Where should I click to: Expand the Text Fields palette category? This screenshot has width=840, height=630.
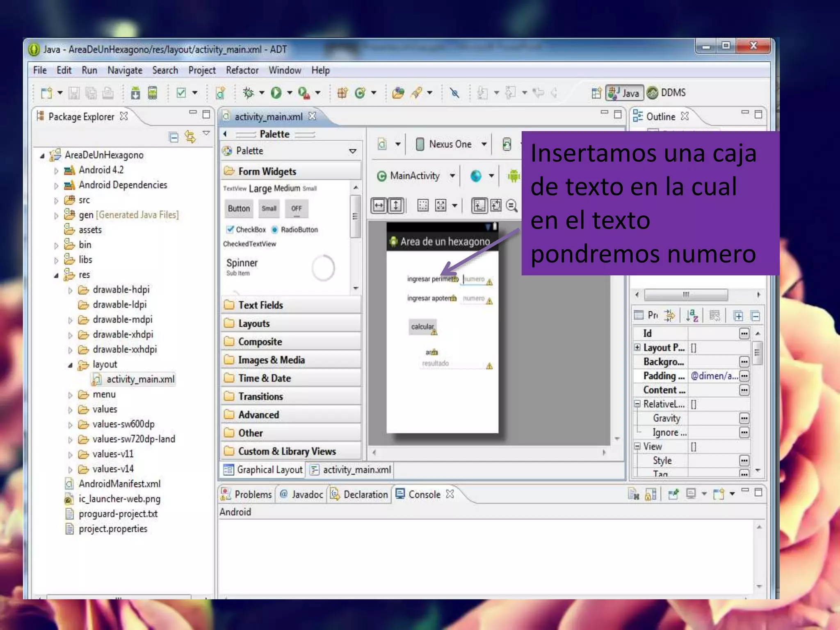point(291,305)
